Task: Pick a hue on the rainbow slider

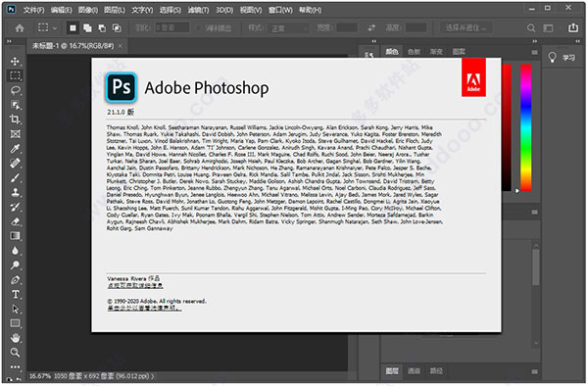Action: [x=525, y=127]
